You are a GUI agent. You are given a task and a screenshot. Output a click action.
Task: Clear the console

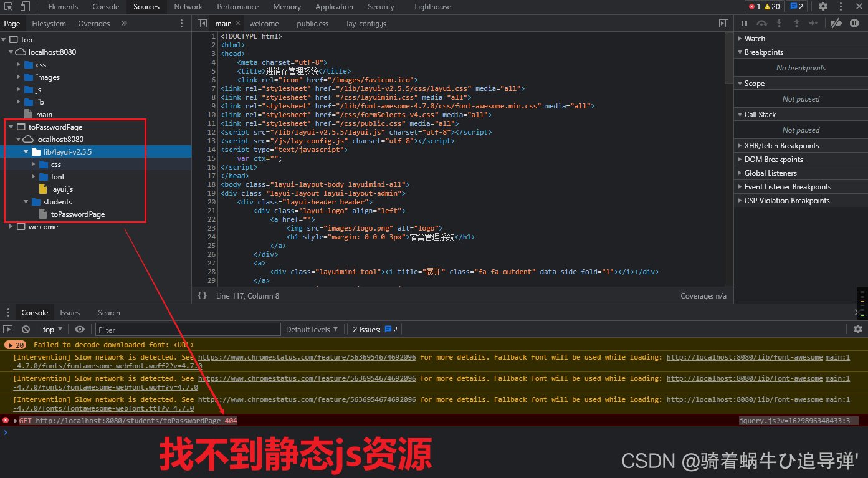[x=26, y=330]
